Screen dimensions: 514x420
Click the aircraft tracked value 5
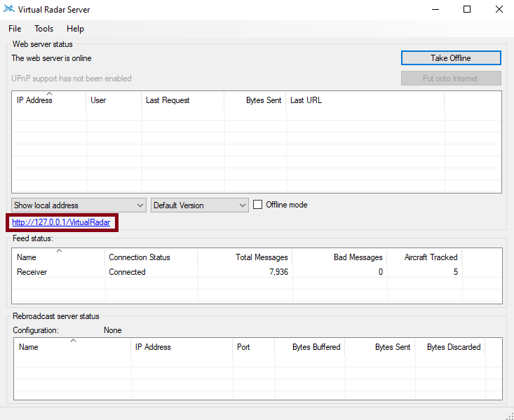pyautogui.click(x=455, y=272)
